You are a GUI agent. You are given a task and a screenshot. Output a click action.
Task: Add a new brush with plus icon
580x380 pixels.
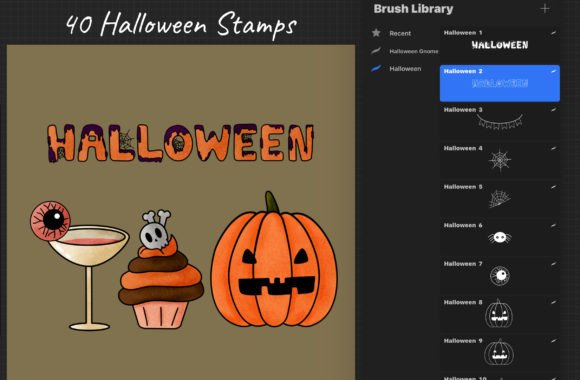(x=544, y=9)
